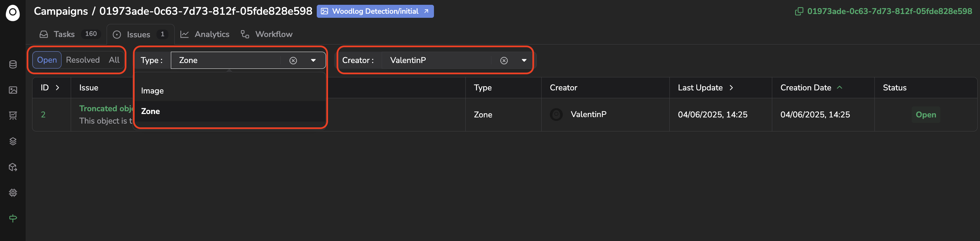
Task: Switch to the Issues tab
Action: 140,34
